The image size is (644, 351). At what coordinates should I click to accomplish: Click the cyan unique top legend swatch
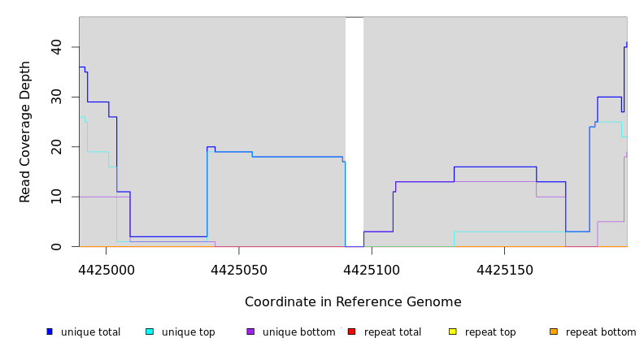coord(150,331)
